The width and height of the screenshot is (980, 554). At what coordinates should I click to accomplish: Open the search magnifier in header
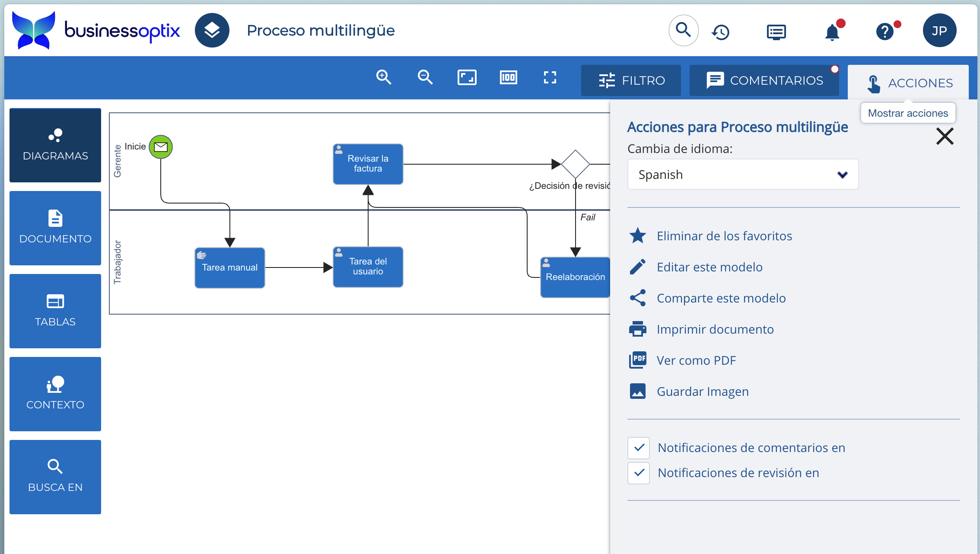click(684, 30)
